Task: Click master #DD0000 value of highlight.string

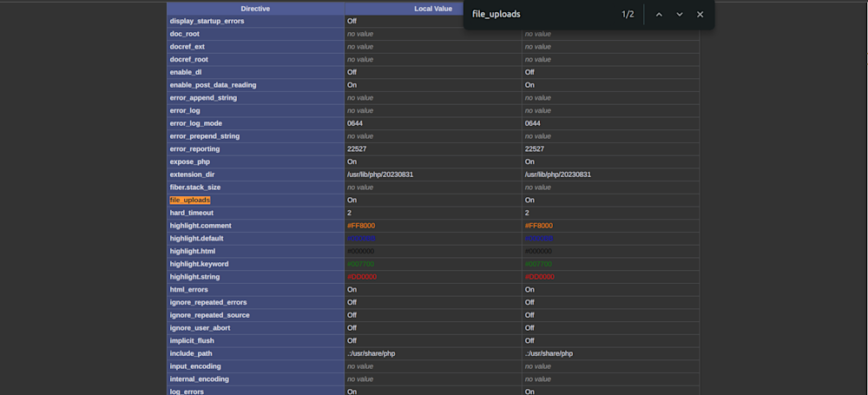Action: pyautogui.click(x=539, y=276)
